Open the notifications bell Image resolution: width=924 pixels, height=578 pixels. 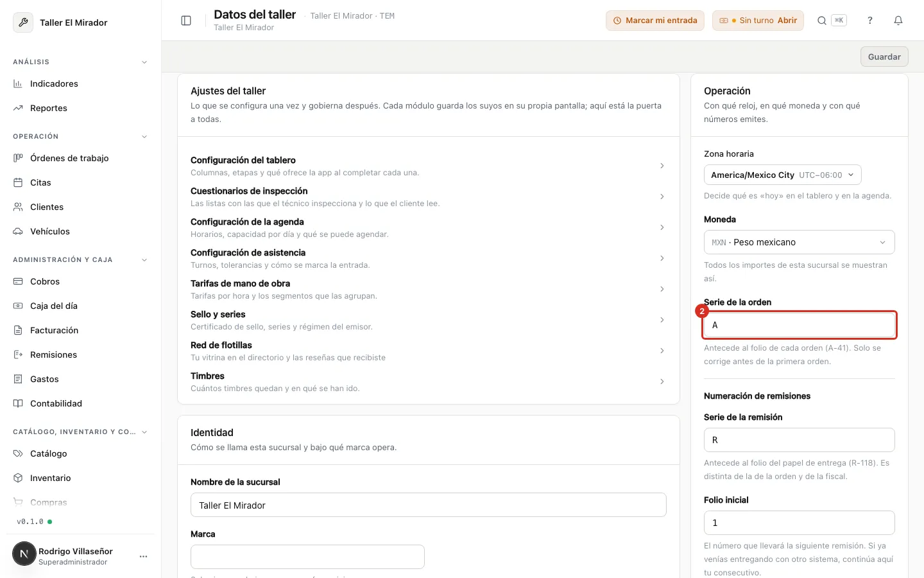click(x=898, y=21)
